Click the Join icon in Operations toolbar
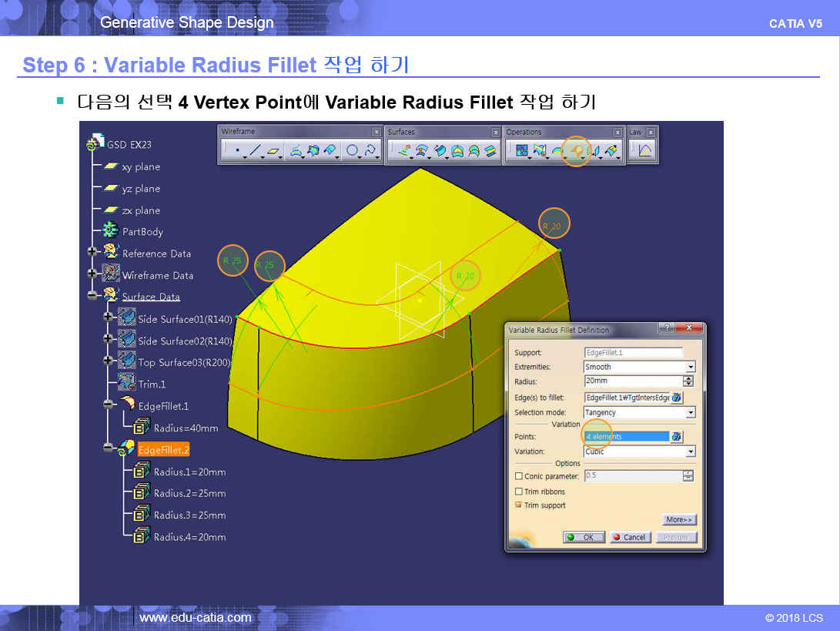This screenshot has width=840, height=631. [x=521, y=151]
